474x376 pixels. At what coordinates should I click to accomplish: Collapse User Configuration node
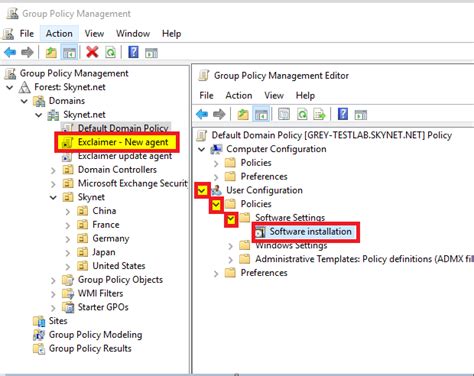pyautogui.click(x=202, y=190)
